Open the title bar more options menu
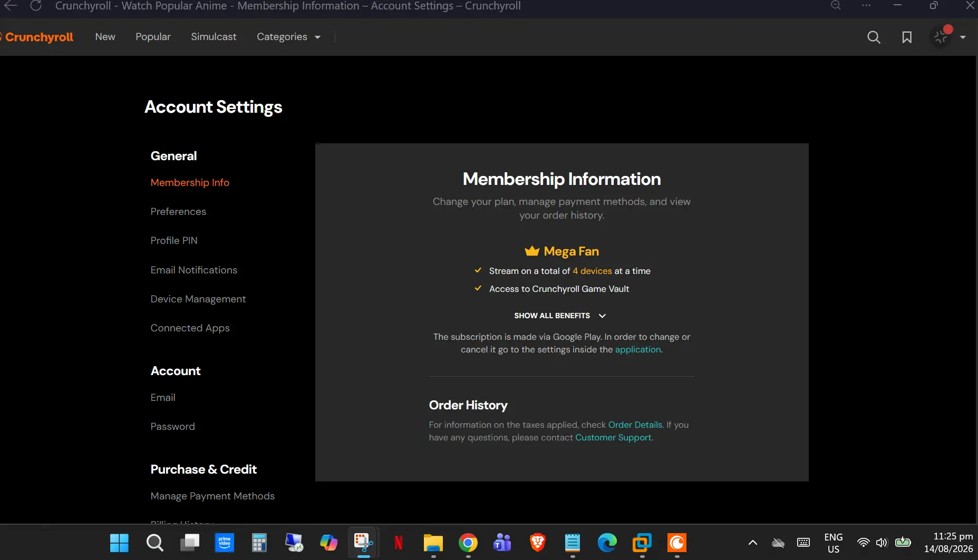Viewport: 978px width, 560px height. 866,6
